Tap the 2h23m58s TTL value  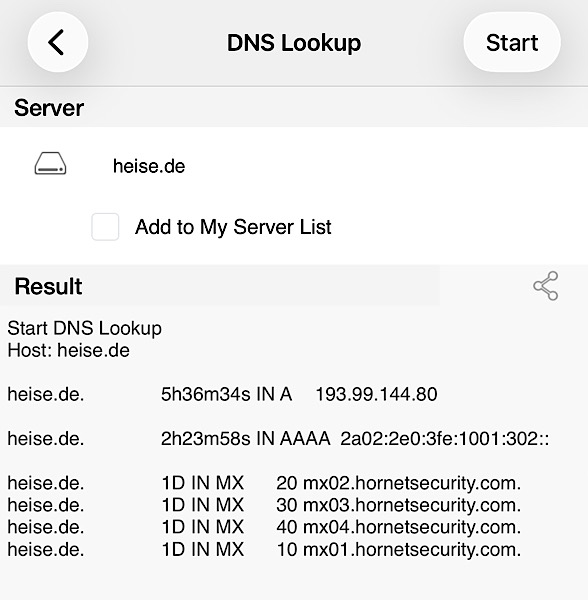point(205,439)
